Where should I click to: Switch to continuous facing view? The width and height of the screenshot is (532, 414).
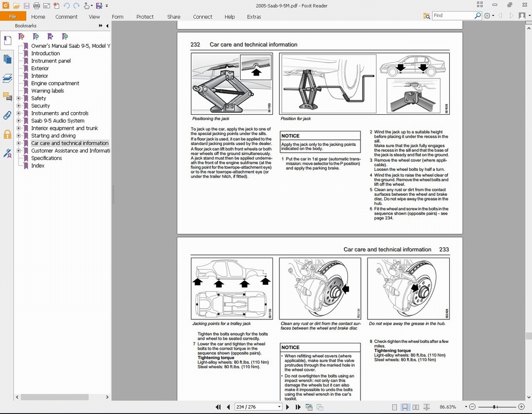(x=426, y=407)
